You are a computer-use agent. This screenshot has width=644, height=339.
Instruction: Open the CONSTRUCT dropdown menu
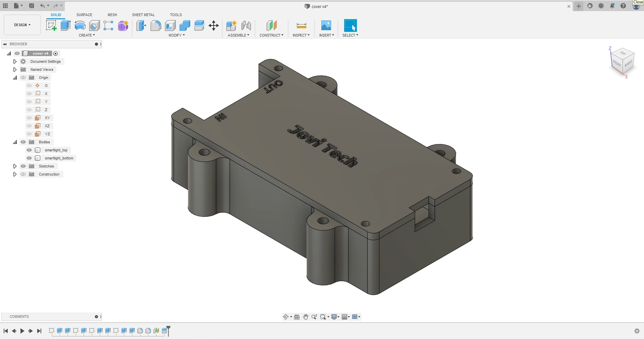click(271, 35)
